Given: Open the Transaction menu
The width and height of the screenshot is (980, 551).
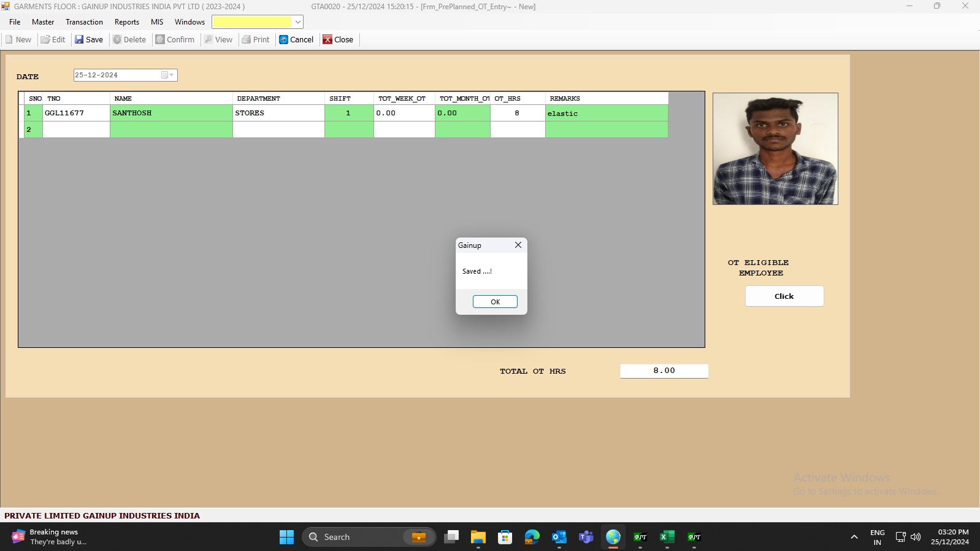Looking at the screenshot, I should tap(84, 22).
